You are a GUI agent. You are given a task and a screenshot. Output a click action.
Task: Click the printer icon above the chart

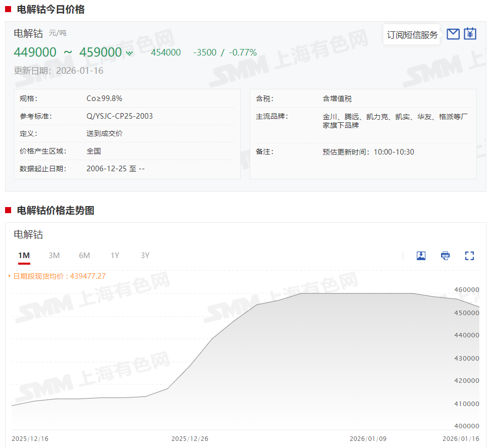pos(445,256)
